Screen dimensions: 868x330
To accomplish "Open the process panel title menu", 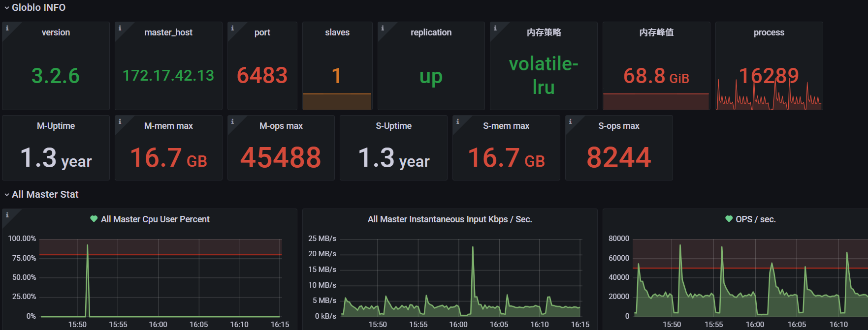I will (769, 32).
